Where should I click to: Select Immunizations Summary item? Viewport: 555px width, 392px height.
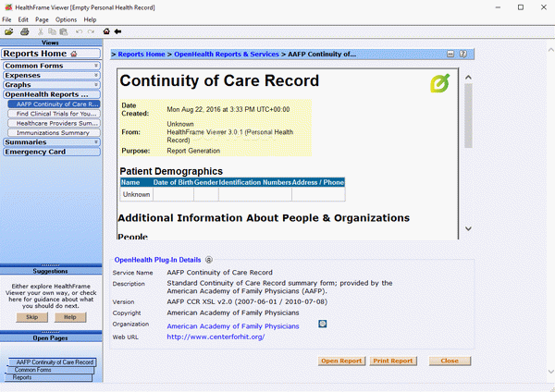(x=54, y=133)
